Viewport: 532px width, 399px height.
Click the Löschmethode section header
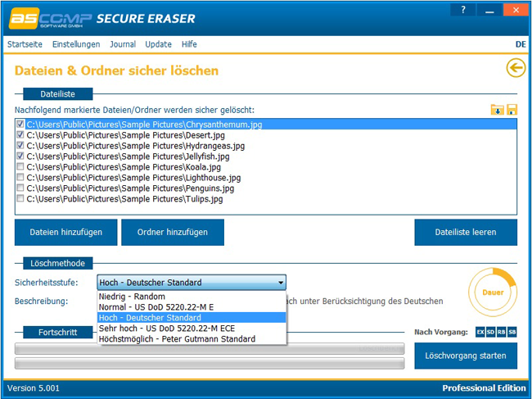tap(57, 263)
